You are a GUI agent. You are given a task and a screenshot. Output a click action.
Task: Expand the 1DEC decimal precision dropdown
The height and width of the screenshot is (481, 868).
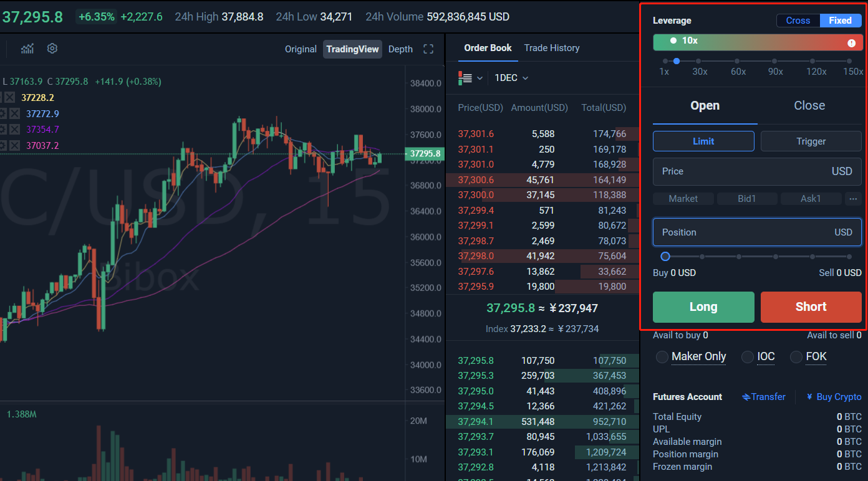pos(511,78)
